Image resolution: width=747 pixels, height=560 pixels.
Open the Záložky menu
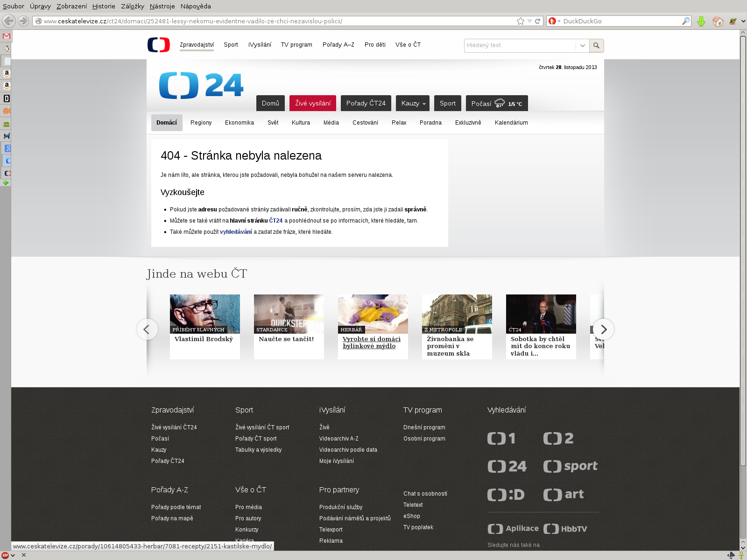pos(133,6)
